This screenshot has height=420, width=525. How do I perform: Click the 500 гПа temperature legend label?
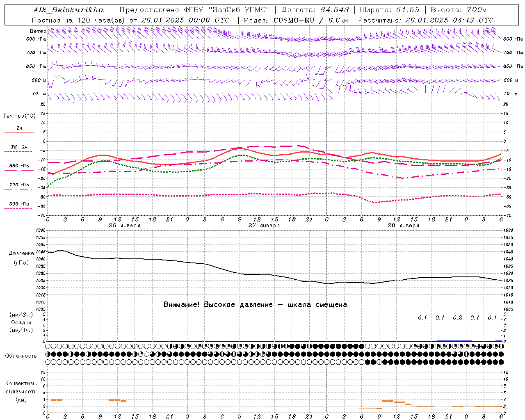[x=19, y=203]
